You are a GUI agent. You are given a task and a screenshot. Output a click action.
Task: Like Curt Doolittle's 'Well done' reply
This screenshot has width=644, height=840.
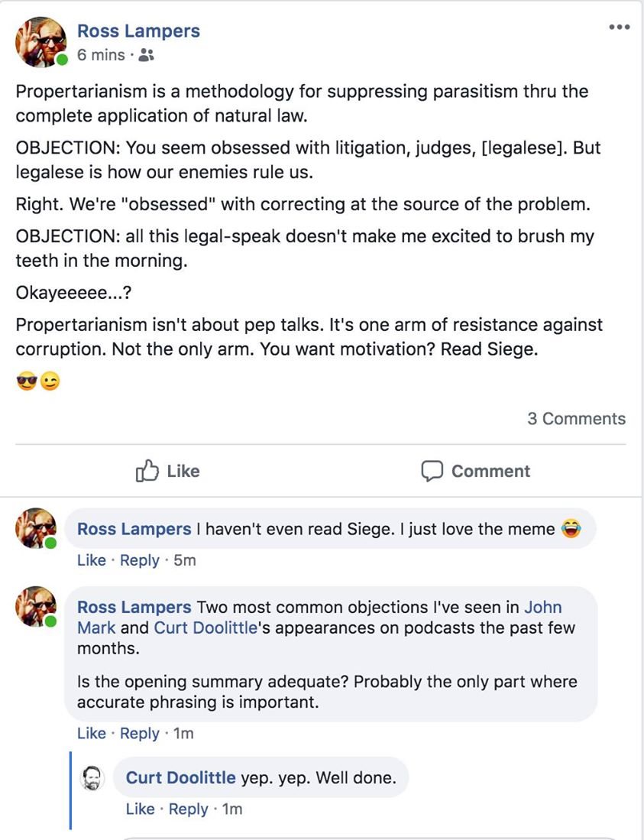[x=140, y=809]
